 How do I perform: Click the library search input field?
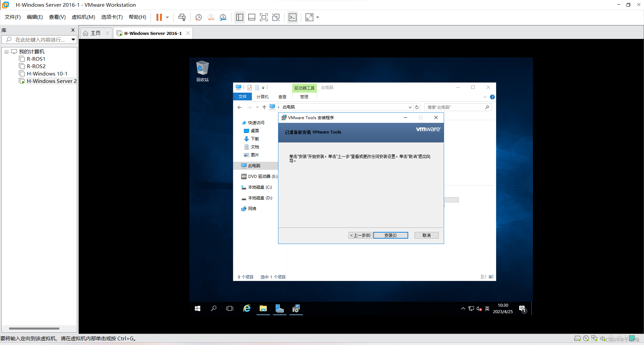[x=36, y=40]
